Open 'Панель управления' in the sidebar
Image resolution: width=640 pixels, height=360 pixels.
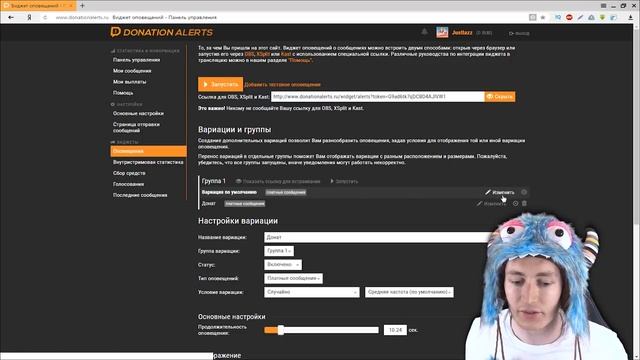point(136,60)
